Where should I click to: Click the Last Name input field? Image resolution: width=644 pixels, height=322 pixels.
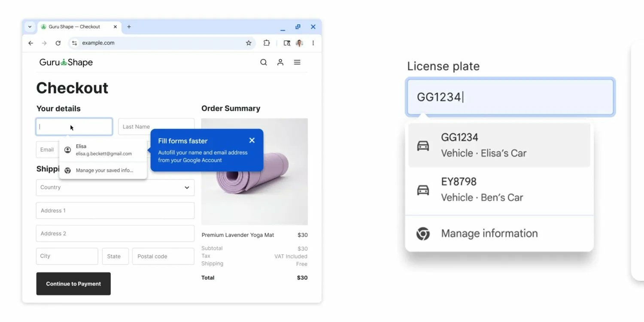pyautogui.click(x=156, y=127)
